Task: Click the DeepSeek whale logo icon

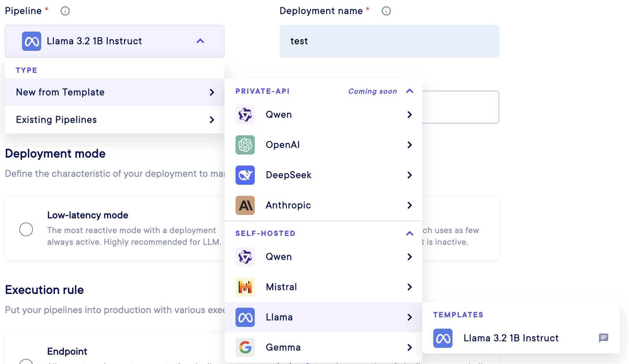Action: [245, 175]
